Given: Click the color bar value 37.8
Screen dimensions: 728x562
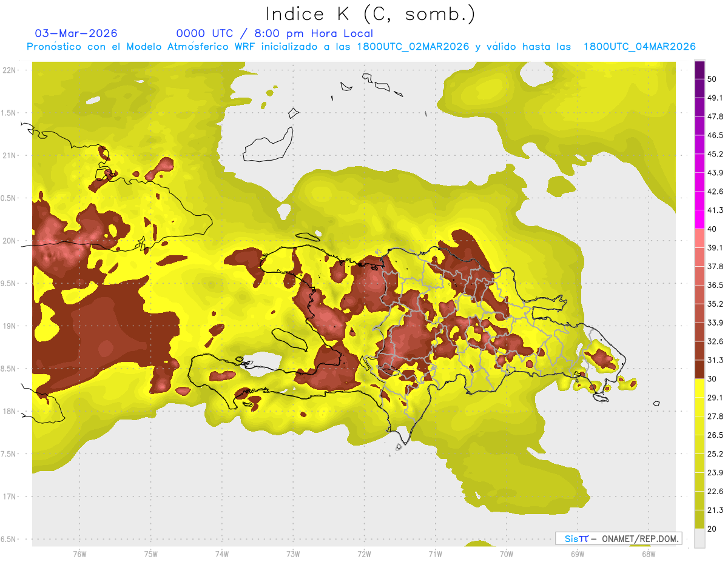Looking at the screenshot, I should pos(715,267).
